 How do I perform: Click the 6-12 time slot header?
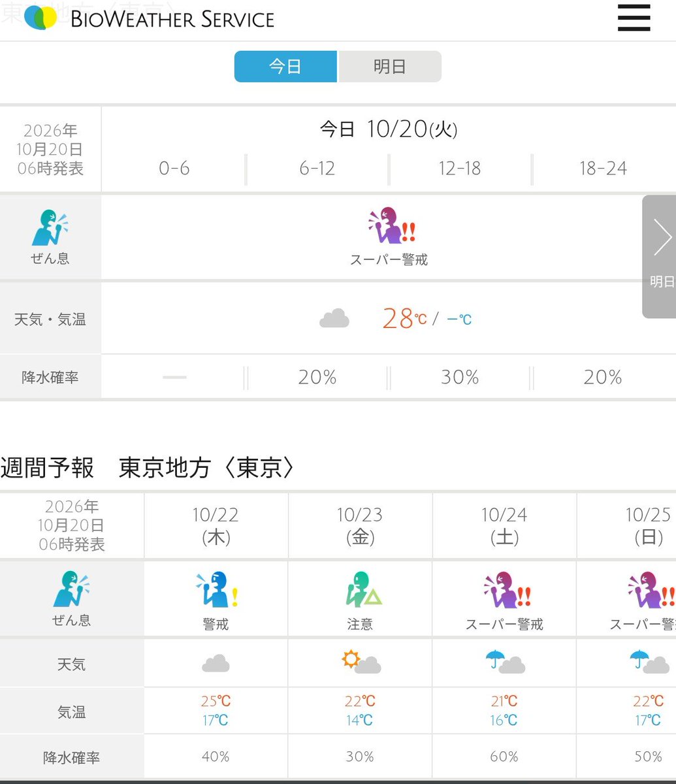click(x=317, y=169)
